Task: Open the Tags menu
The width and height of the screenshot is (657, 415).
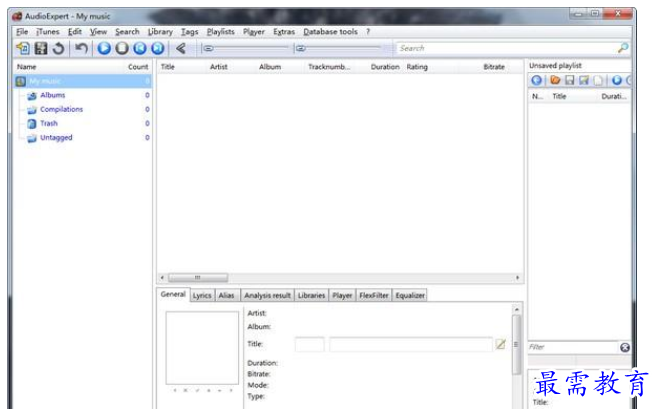Action: (189, 32)
